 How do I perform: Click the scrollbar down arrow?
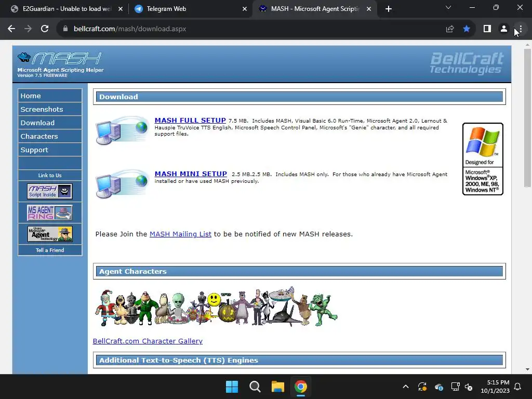point(527,369)
